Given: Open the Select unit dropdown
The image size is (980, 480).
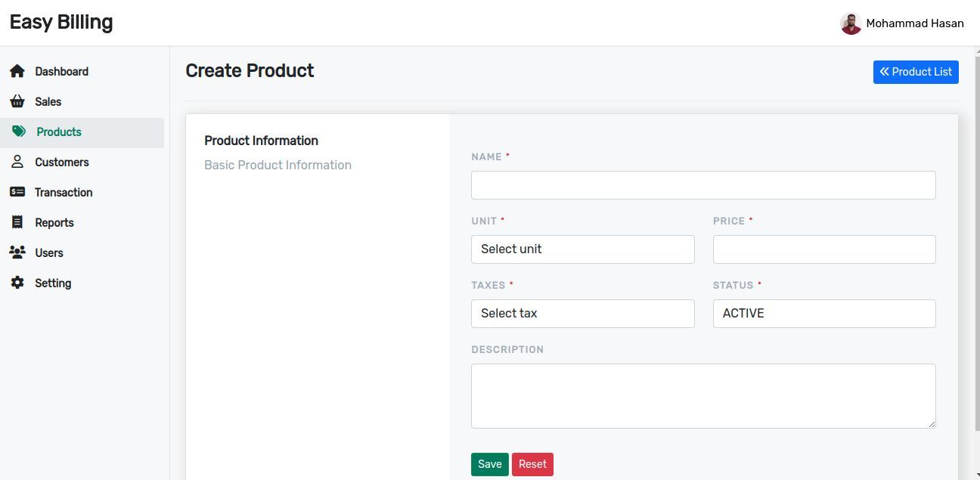Looking at the screenshot, I should coord(582,249).
